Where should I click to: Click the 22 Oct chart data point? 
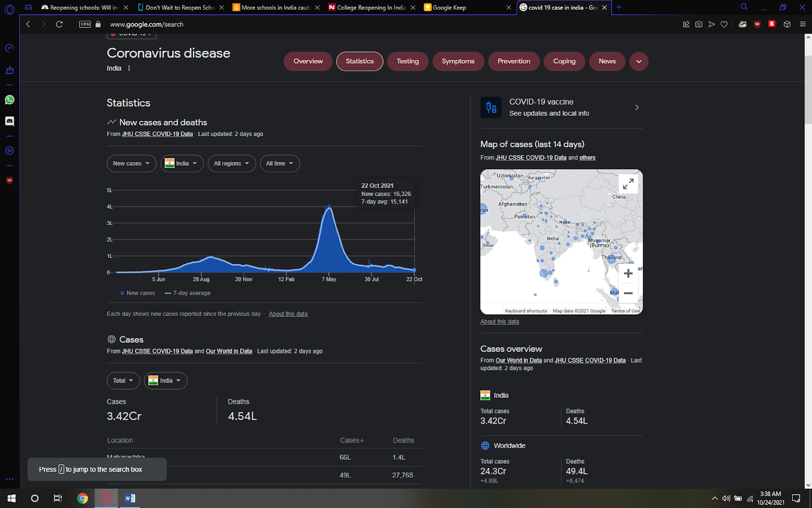click(x=414, y=270)
